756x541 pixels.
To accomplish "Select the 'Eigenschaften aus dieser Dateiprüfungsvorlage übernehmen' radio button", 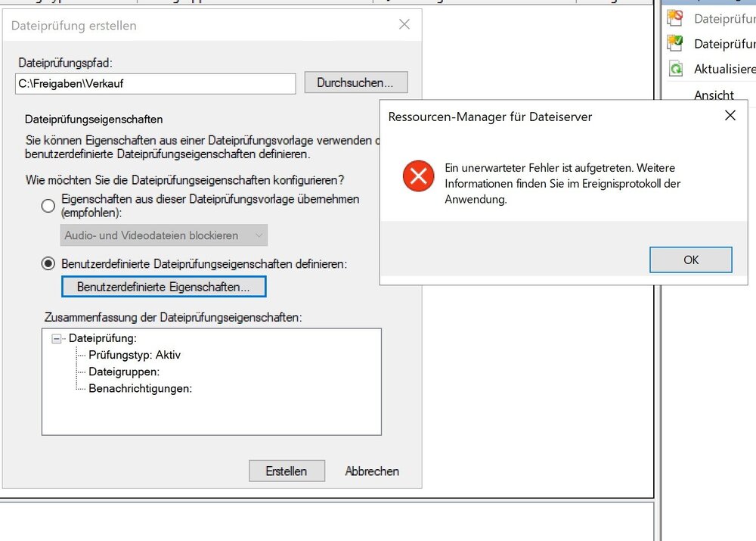I will tap(48, 206).
